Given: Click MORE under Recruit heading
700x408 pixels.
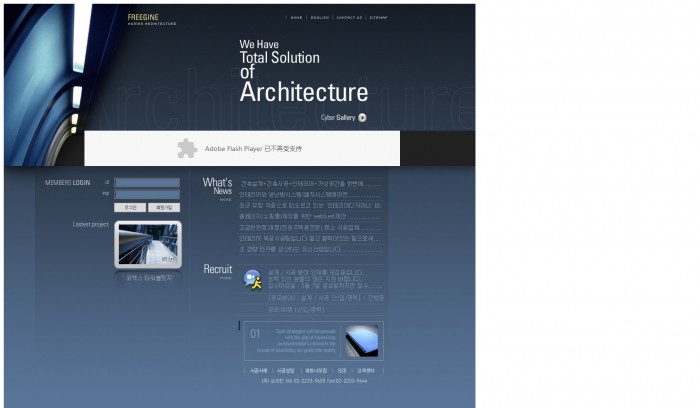Looking at the screenshot, I should [x=226, y=278].
